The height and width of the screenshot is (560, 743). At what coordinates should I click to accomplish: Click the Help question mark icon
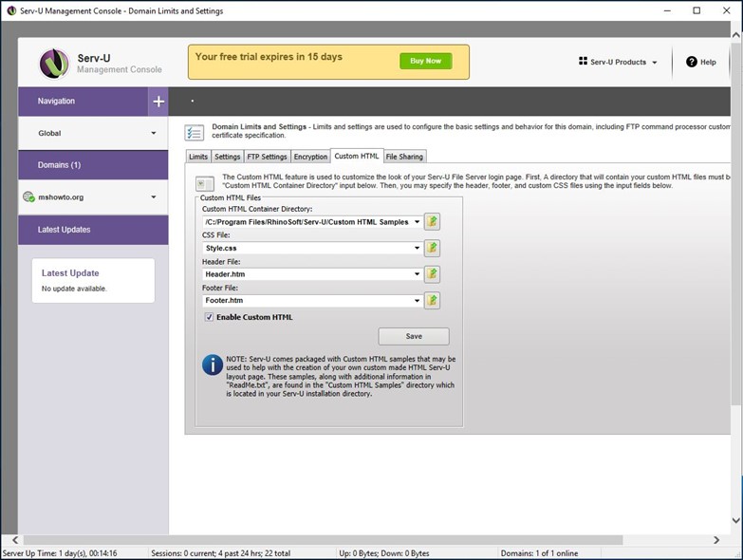click(692, 62)
